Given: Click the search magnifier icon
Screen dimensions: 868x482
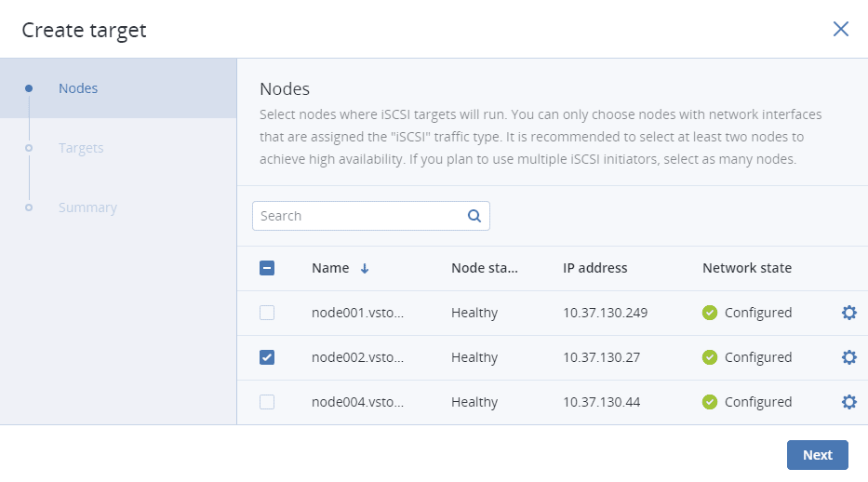Looking at the screenshot, I should click(474, 216).
